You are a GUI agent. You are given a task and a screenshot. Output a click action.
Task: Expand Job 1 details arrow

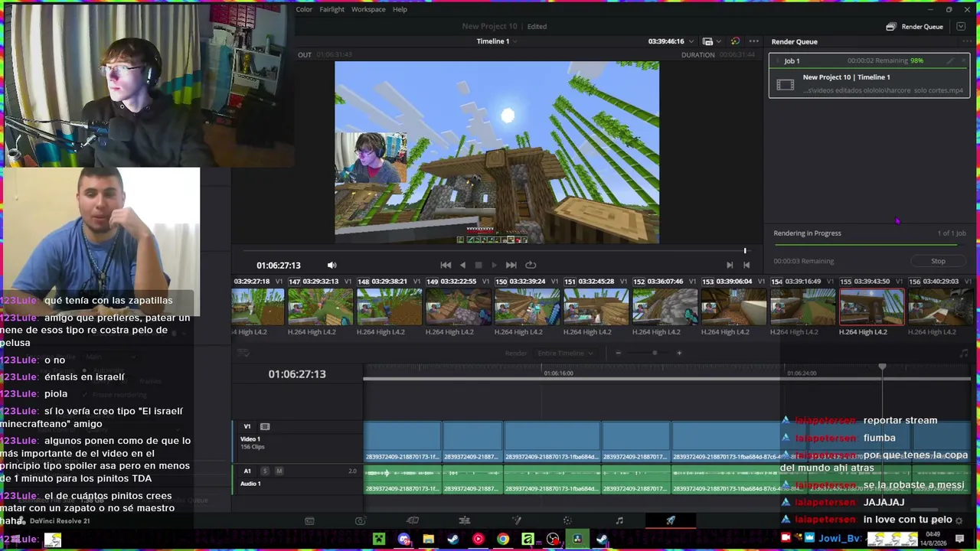pyautogui.click(x=777, y=61)
